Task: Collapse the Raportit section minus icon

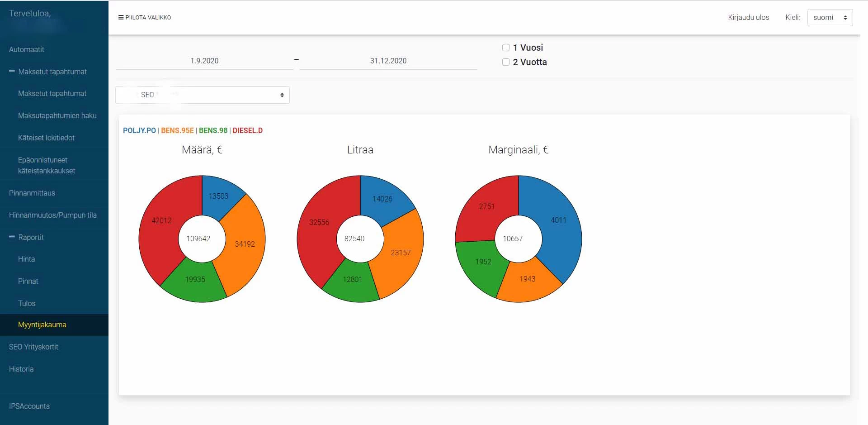Action: 12,237
